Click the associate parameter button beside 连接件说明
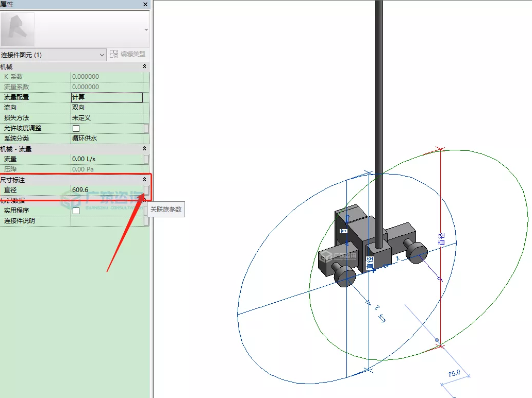The width and height of the screenshot is (532, 398). [x=147, y=220]
